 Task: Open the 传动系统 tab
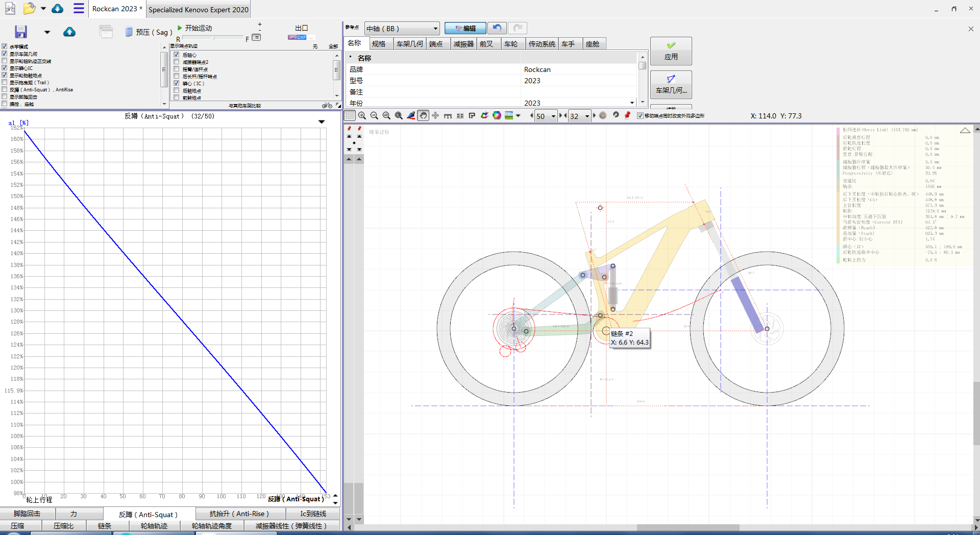coord(542,44)
